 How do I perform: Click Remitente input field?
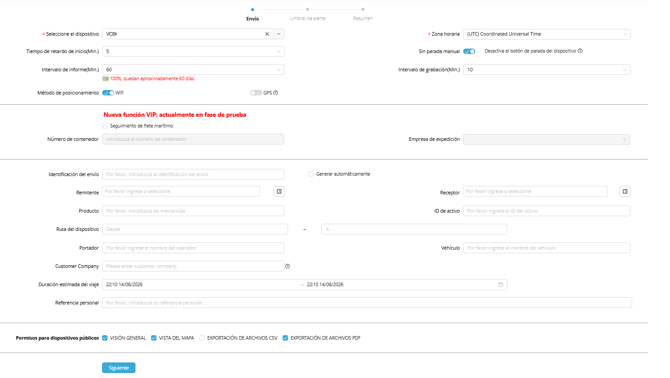(x=181, y=191)
